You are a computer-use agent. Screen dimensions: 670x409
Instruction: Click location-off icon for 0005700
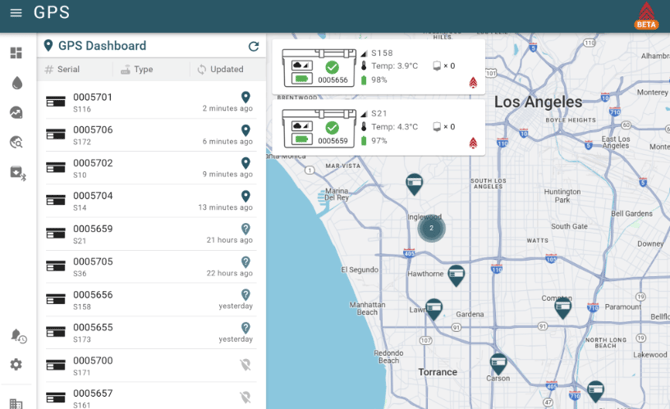(x=245, y=365)
